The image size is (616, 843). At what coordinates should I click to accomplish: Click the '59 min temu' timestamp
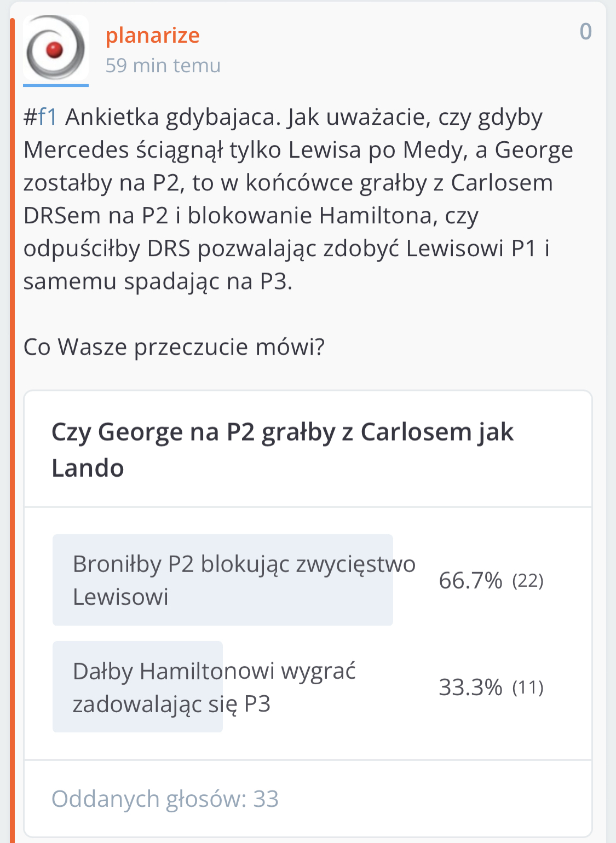(163, 66)
